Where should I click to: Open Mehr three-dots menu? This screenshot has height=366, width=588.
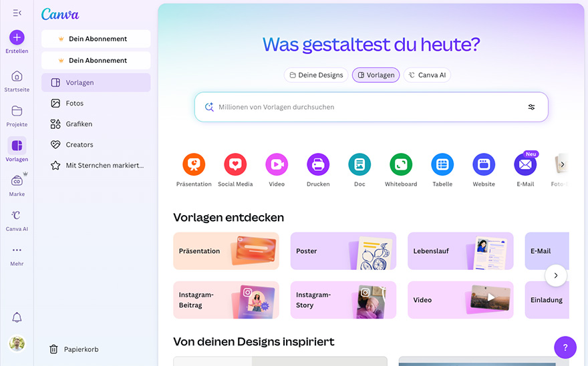17,250
